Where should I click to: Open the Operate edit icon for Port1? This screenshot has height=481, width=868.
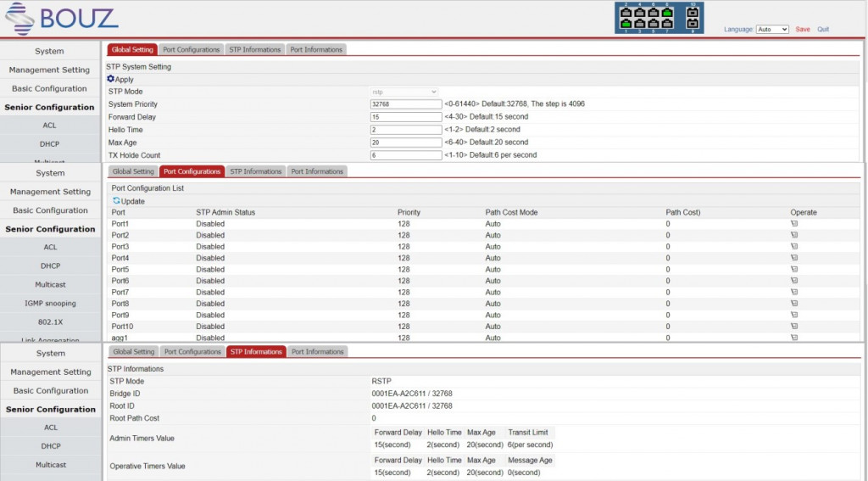(x=794, y=224)
